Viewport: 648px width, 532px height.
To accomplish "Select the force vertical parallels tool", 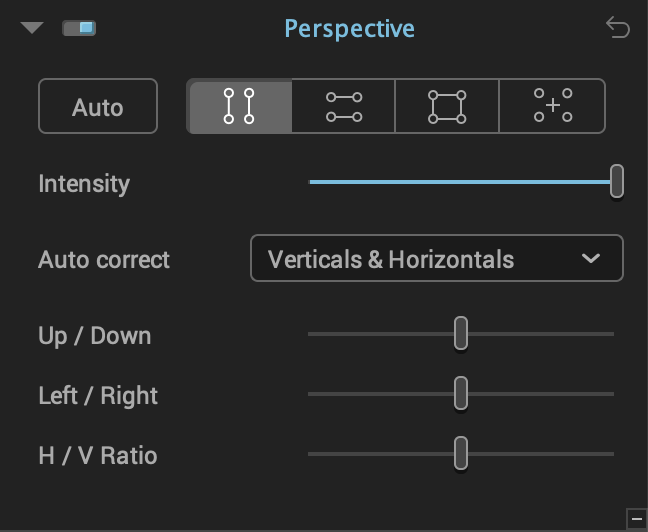I will [x=240, y=106].
